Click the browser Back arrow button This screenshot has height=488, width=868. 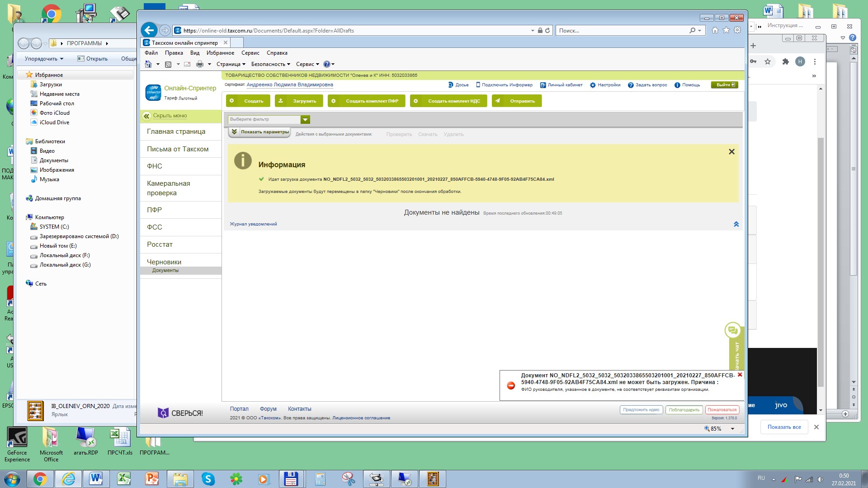(149, 30)
